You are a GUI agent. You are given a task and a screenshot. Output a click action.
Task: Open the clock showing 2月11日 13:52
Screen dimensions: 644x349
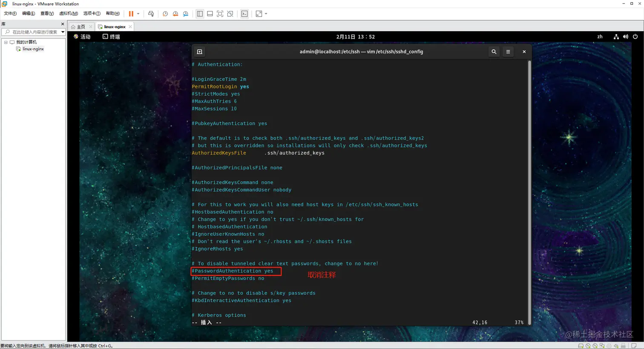coord(356,37)
